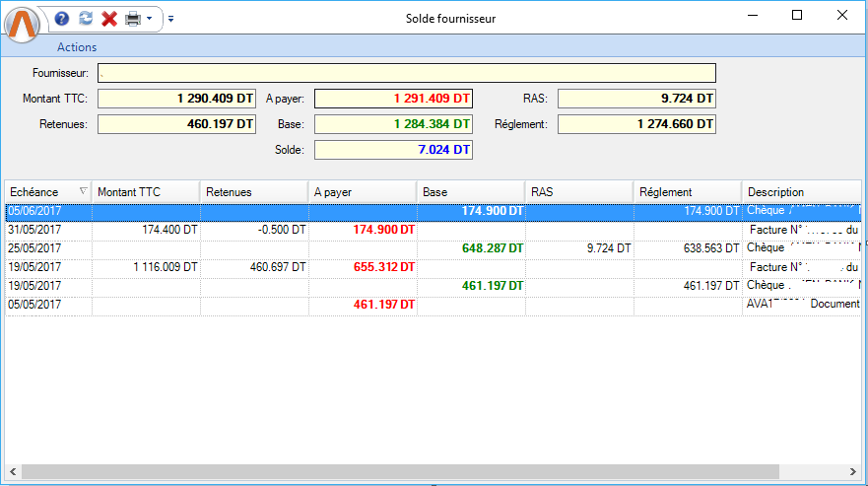Image resolution: width=868 pixels, height=486 pixels.
Task: Click inside the Fournisseur input field
Action: pos(406,73)
